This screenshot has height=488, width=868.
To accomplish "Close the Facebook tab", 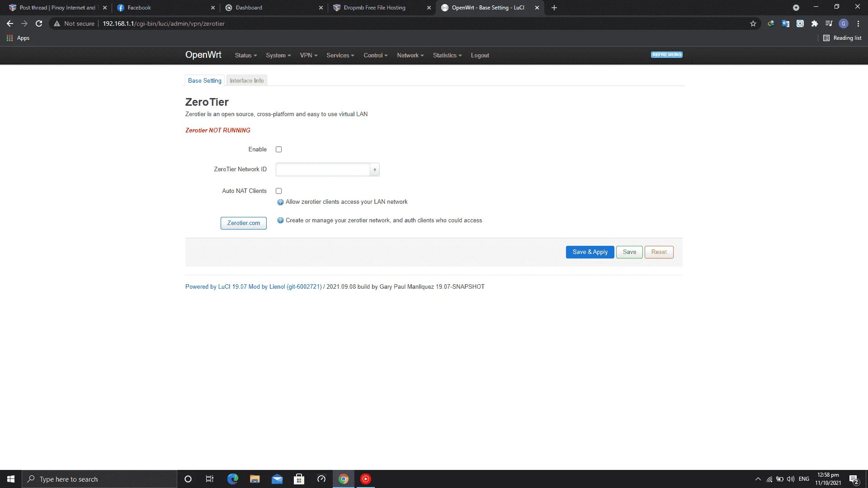I will [x=213, y=8].
